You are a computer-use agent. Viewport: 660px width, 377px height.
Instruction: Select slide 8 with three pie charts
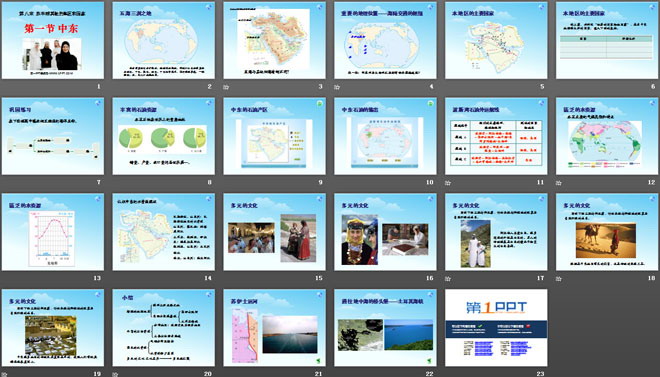163,136
